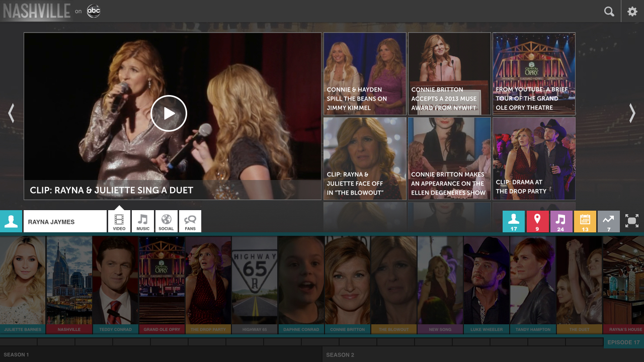Toggle the locations filter showing 9
Image resolution: width=644 pixels, height=362 pixels.
[x=537, y=221]
